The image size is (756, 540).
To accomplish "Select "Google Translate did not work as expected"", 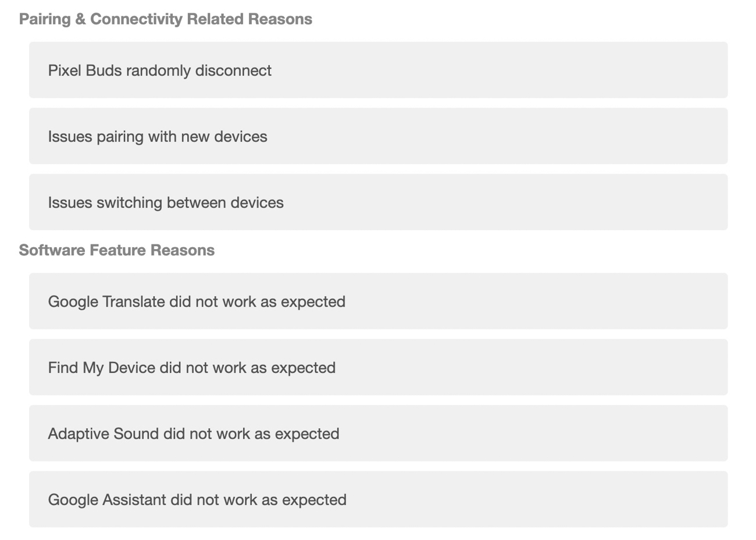I will 378,301.
